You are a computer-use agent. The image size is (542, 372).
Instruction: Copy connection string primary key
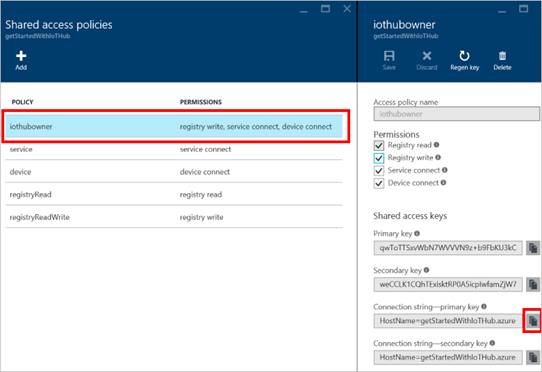533,321
